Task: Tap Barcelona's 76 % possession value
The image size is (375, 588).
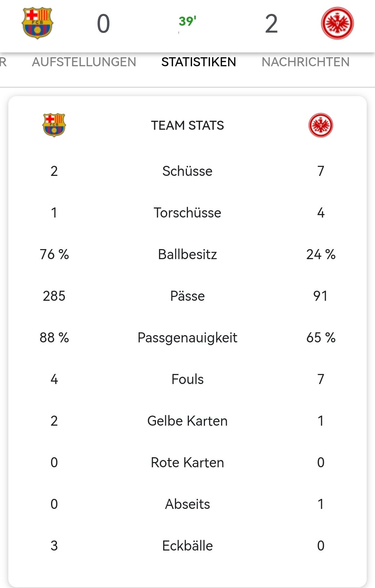Action: pos(54,254)
